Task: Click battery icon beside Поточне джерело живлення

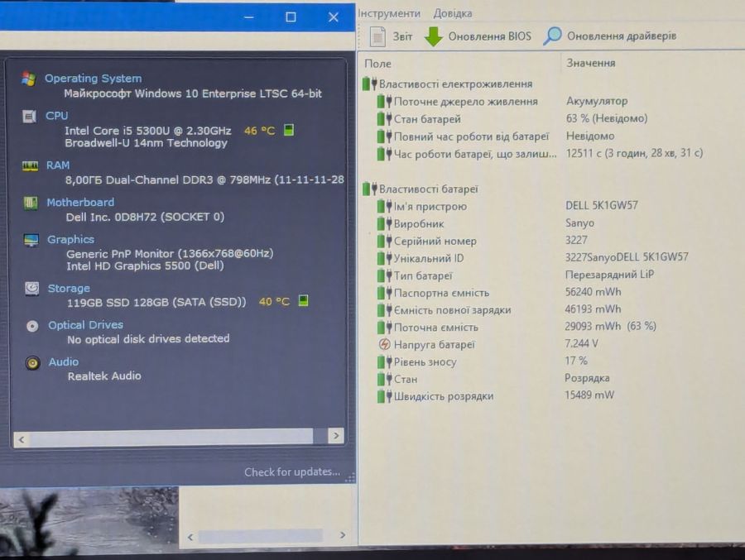Action: coord(384,101)
